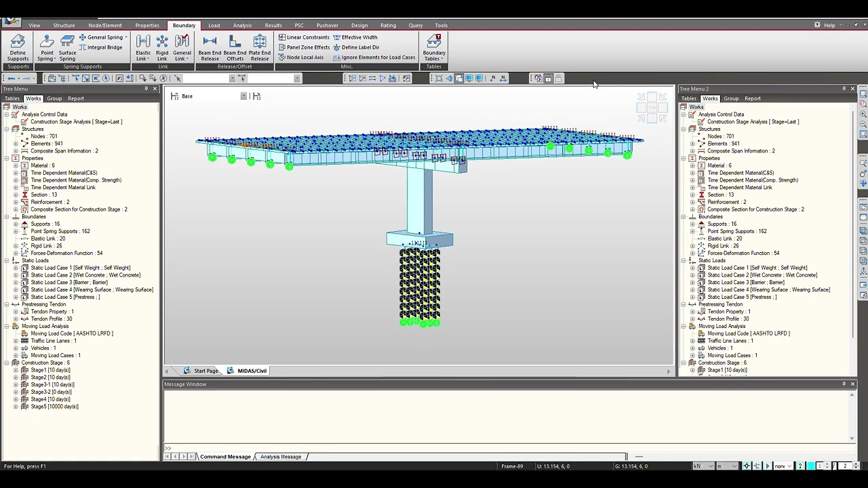Screen dimensions: 868x488
Task: Open Beam End Release
Action: click(210, 47)
